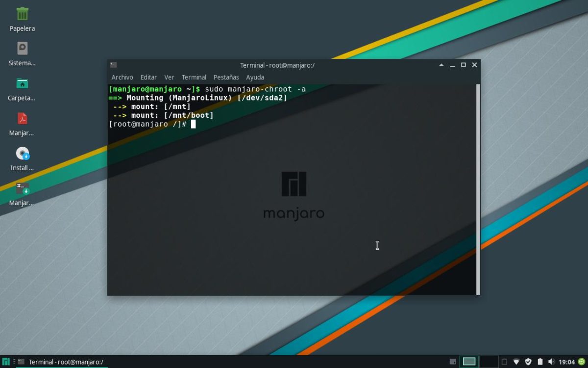Launch the Install Manjaro disc icon

point(23,154)
